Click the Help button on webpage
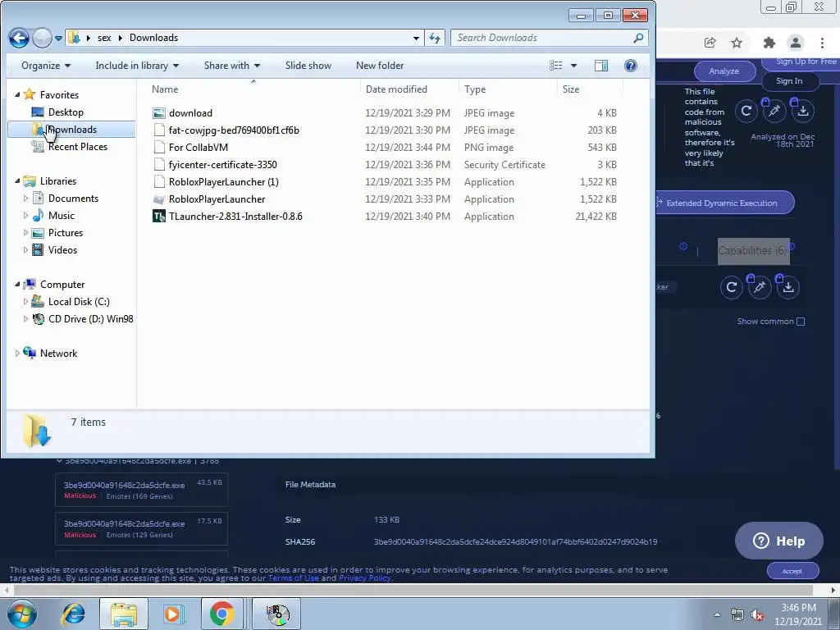The width and height of the screenshot is (840, 630). (779, 541)
